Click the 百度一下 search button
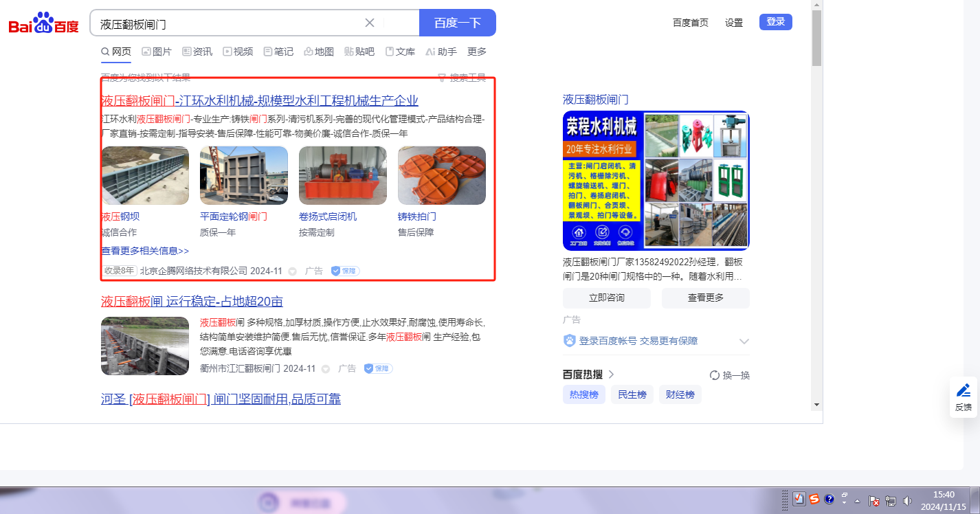980x514 pixels. click(x=458, y=23)
